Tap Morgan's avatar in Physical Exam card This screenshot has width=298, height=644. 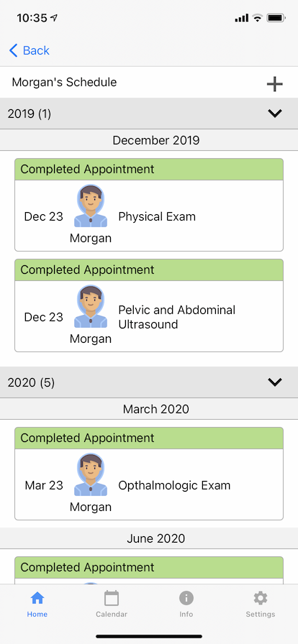coord(91,206)
